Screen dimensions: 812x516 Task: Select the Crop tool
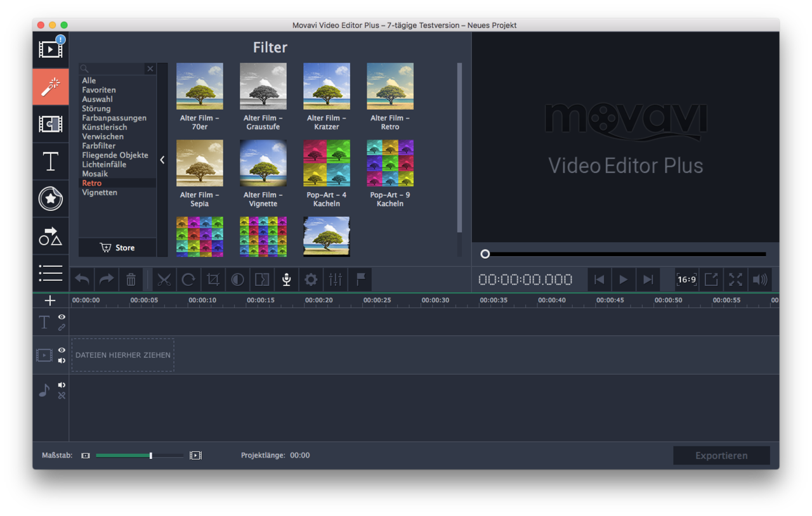coord(213,280)
